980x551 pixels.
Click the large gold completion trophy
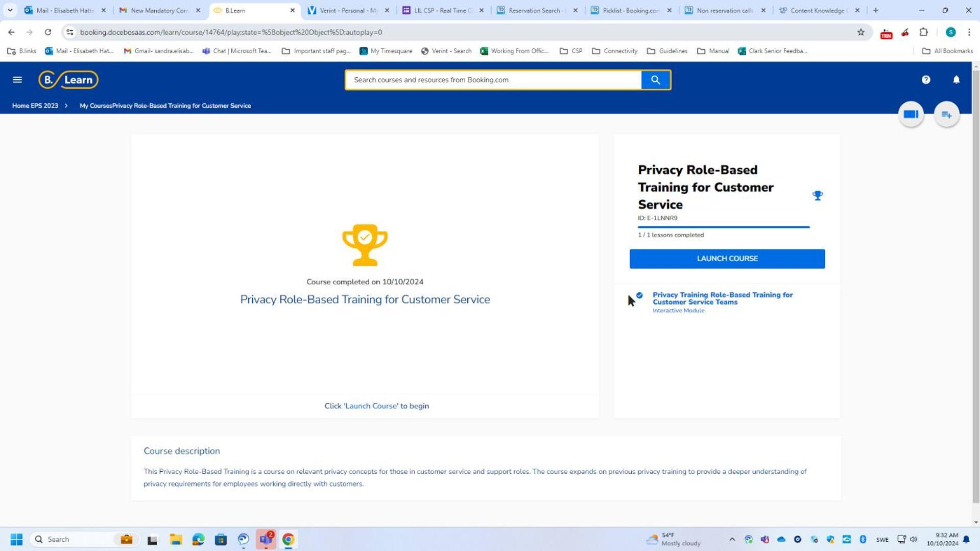click(365, 245)
